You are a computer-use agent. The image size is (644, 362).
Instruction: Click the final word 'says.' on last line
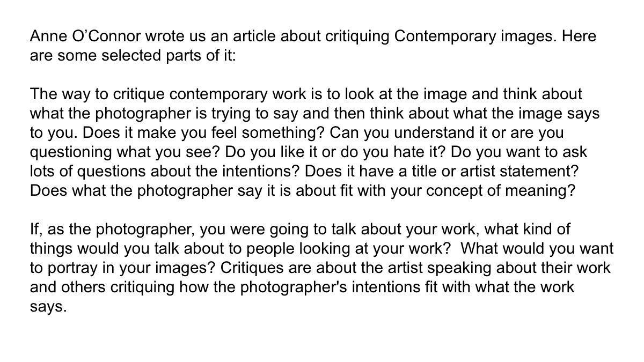point(48,306)
